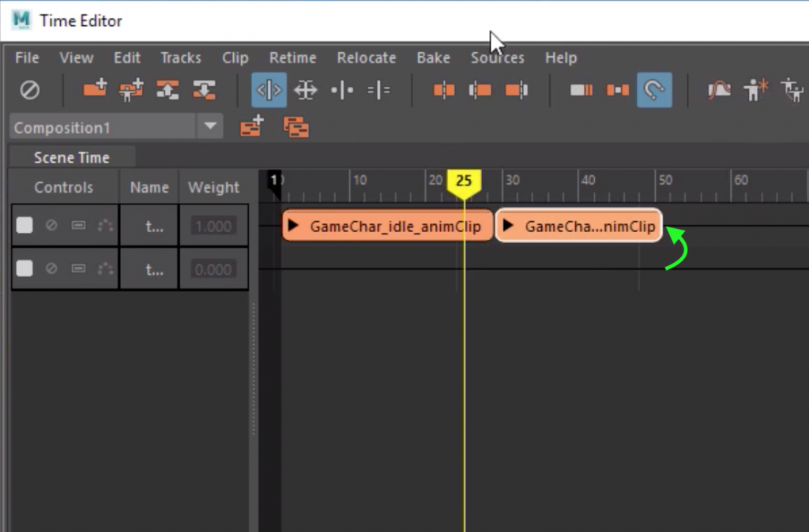The image size is (809, 532).
Task: Mute the entire Time Editor
Action: point(31,90)
